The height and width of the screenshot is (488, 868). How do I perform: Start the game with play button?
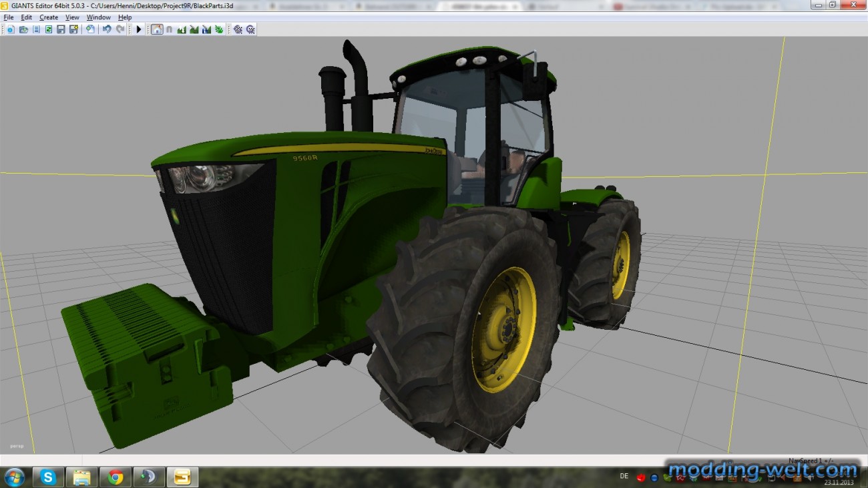click(139, 29)
